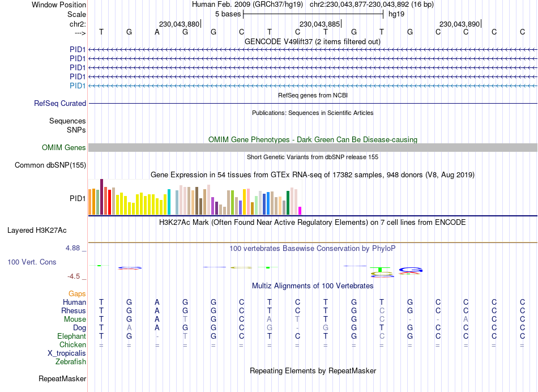Click the Human Feb. 2009 (GRCh37/hg19) assembly text
The height and width of the screenshot is (392, 538).
247,5
